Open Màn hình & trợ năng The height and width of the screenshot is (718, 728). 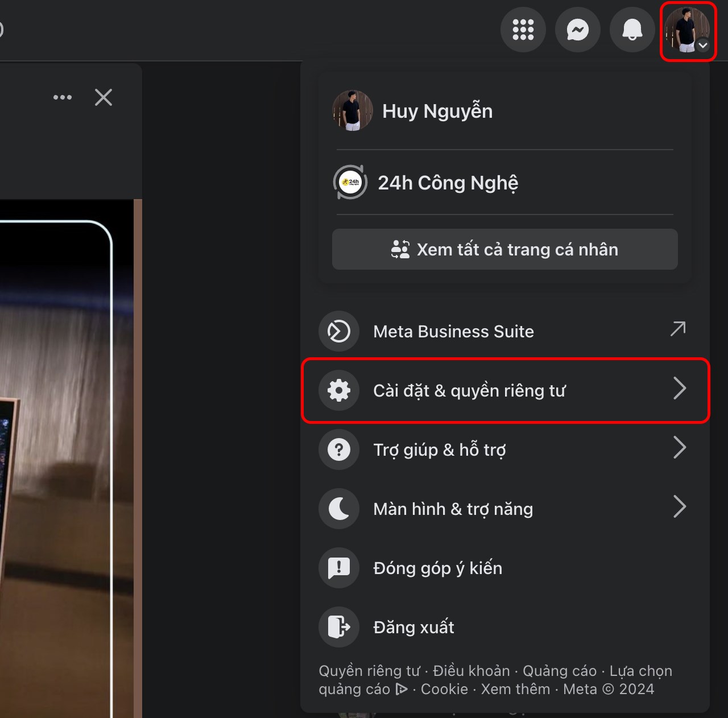tap(504, 509)
